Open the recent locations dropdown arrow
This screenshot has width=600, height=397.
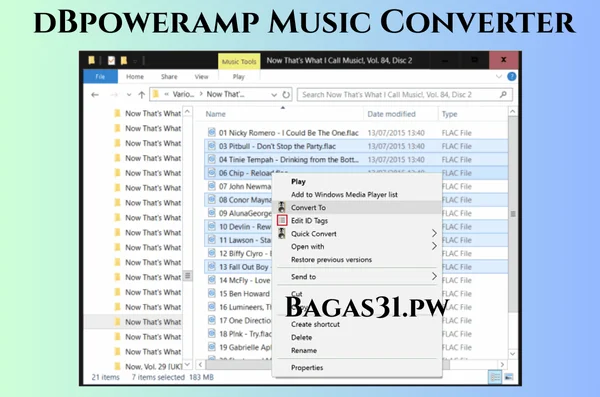point(129,95)
